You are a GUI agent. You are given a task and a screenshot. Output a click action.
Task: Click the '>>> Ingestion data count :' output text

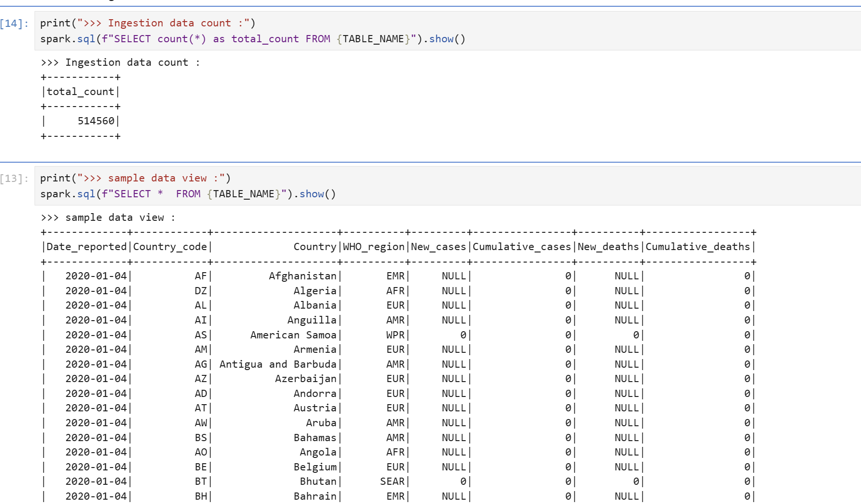[x=120, y=62]
